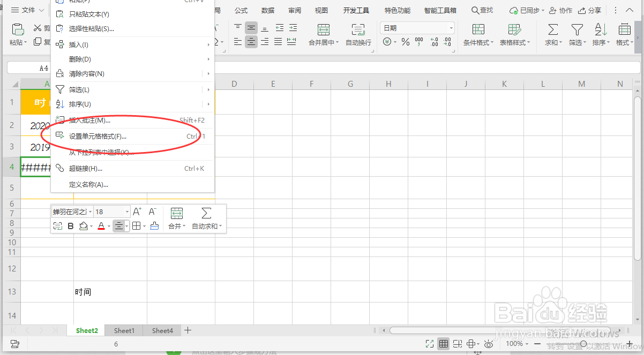This screenshot has height=355, width=644.
Task: Choose Paste Special (选择性粘贴) menu item
Action: (132, 29)
